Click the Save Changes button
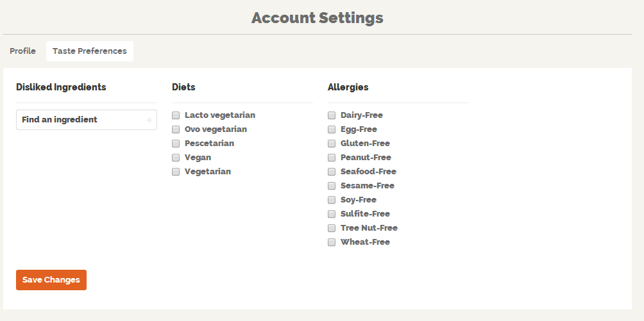The height and width of the screenshot is (321, 644). (x=51, y=280)
